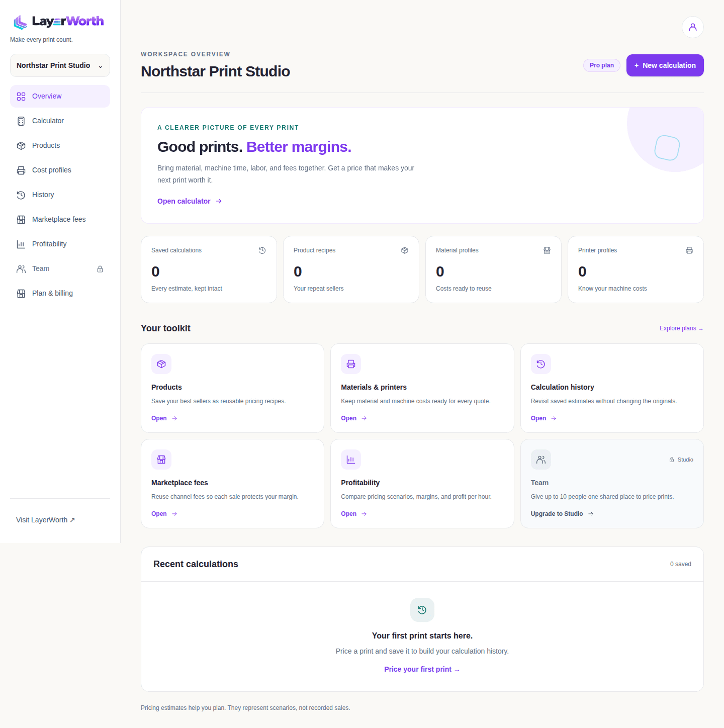Click the Saved calculations history icon
Viewport: 724px width, 728px height.
click(262, 250)
